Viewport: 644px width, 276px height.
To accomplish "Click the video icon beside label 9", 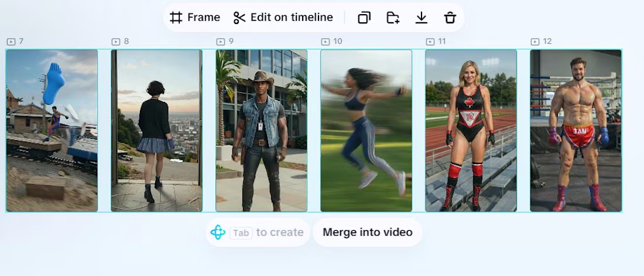I will click(221, 42).
